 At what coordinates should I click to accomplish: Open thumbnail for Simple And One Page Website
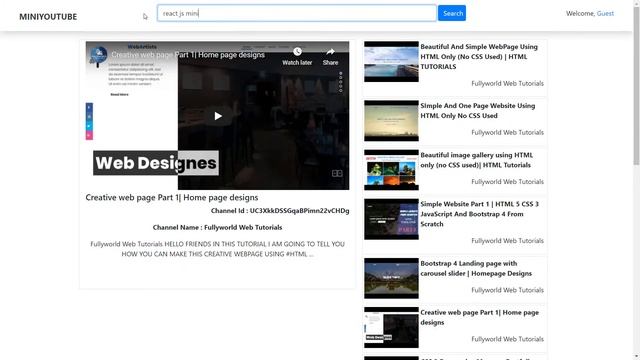(x=391, y=121)
